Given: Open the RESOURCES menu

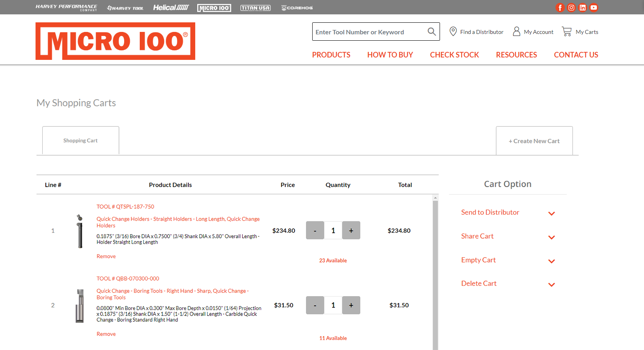Looking at the screenshot, I should click(x=516, y=55).
